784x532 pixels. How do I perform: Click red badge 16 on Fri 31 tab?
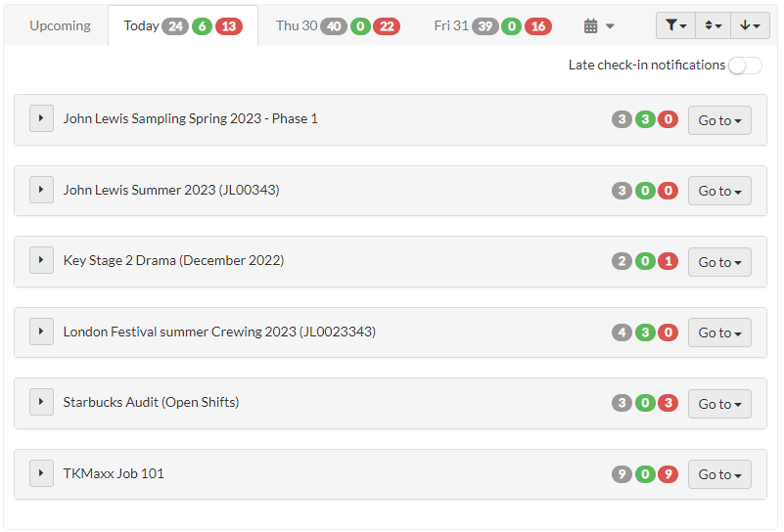coord(538,26)
